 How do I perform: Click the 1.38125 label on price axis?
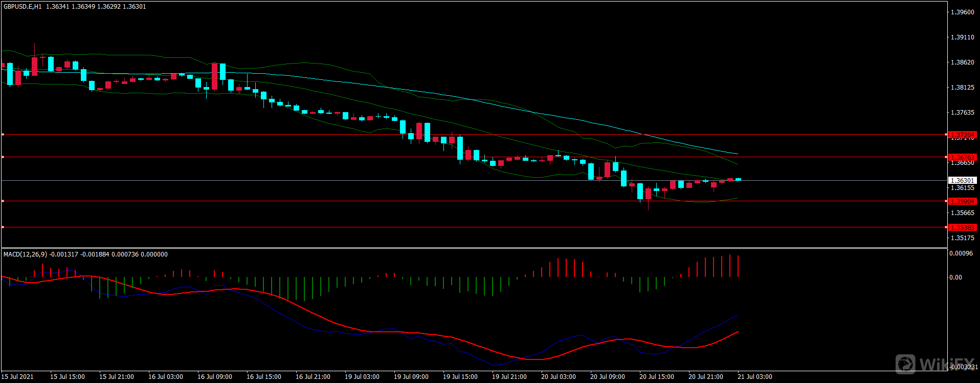pos(962,88)
